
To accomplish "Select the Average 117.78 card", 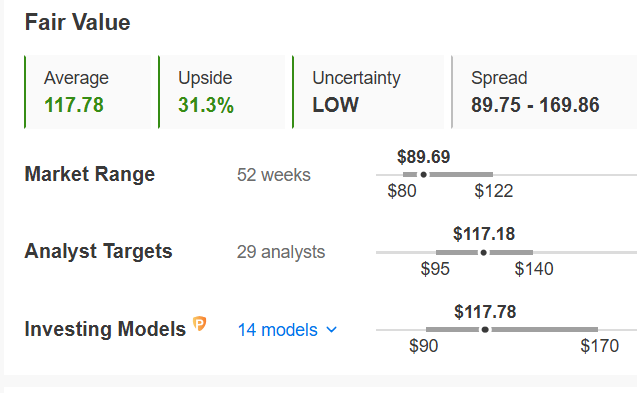I will click(x=88, y=92).
